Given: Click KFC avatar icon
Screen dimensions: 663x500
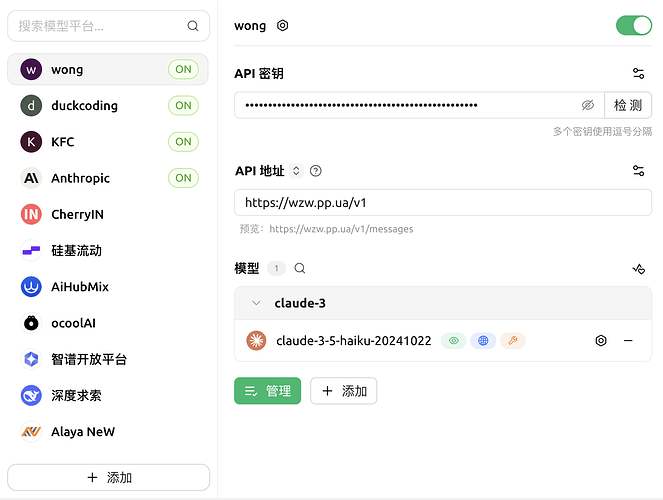Looking at the screenshot, I should (31, 142).
